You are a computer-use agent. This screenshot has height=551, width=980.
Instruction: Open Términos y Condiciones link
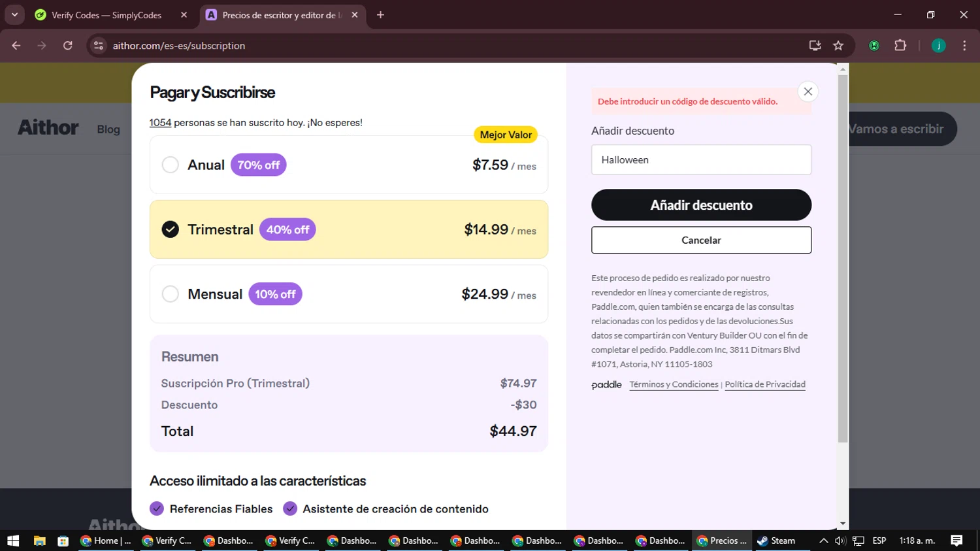[x=674, y=384]
